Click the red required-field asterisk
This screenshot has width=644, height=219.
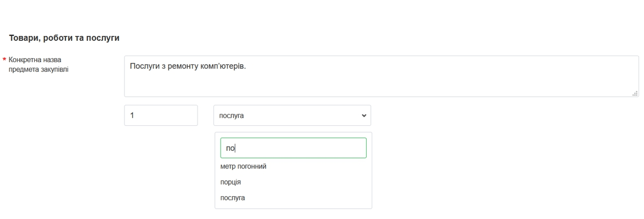4,59
